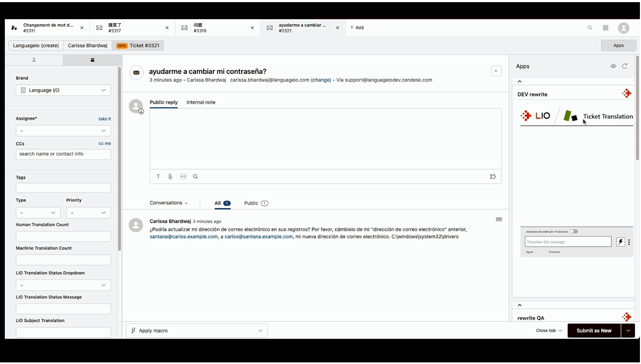Open the three-dot menu in translation app
Image resolution: width=641 pixels, height=364 pixels.
[629, 242]
